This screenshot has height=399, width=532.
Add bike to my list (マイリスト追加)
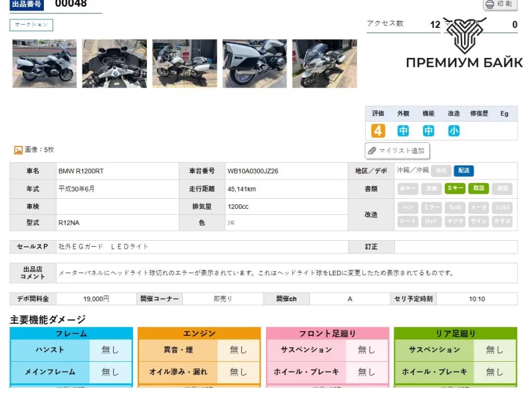pos(397,151)
